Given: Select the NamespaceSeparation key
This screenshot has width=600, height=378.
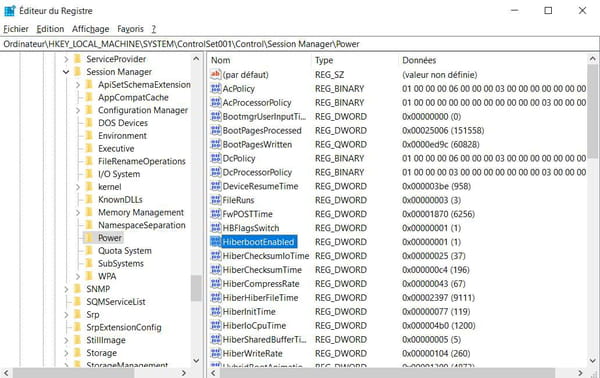Looking at the screenshot, I should pos(142,225).
